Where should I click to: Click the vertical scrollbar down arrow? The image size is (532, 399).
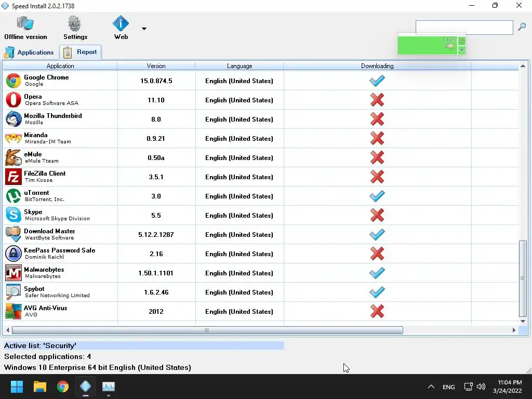[523, 321]
